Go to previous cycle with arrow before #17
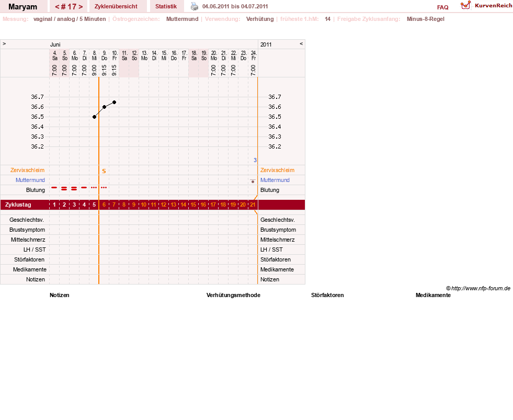The image size is (513, 420). tap(57, 7)
